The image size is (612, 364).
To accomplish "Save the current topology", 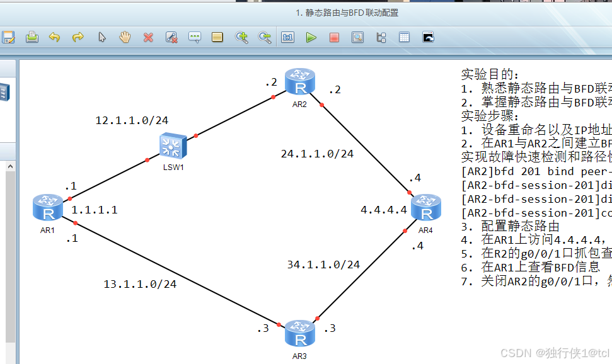I will click(x=9, y=37).
